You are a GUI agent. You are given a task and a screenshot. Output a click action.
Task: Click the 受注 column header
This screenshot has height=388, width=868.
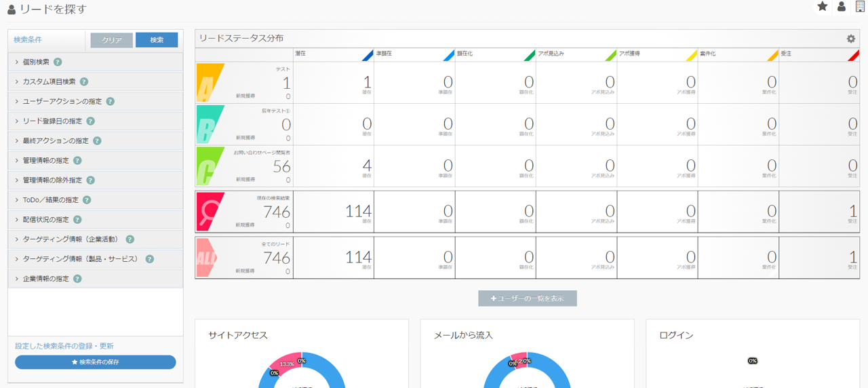[x=819, y=55]
